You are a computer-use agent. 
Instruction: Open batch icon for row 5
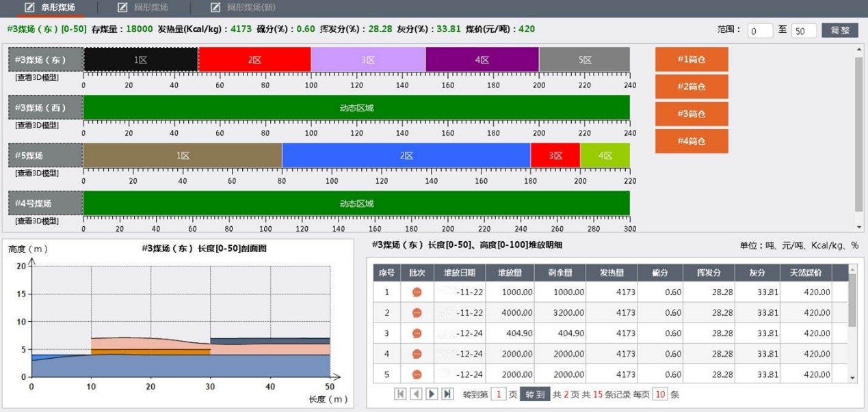point(417,374)
